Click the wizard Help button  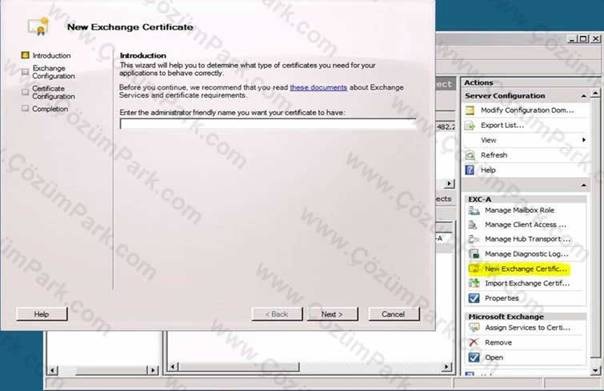point(42,314)
